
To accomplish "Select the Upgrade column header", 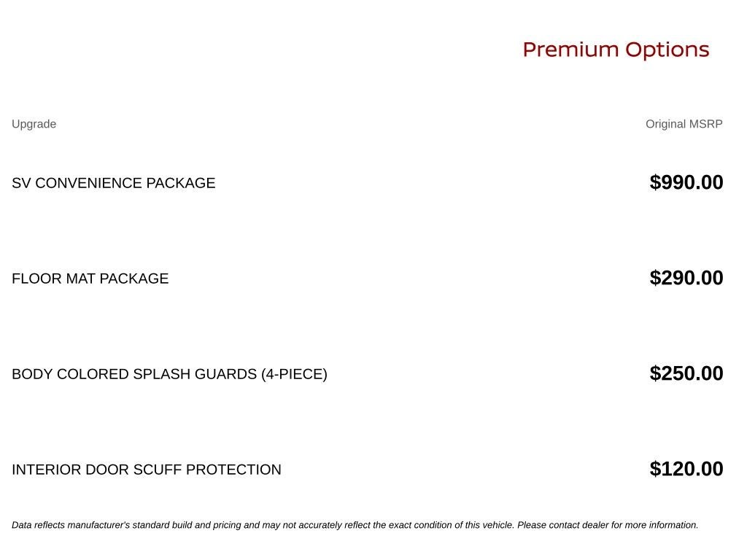I will [34, 124].
